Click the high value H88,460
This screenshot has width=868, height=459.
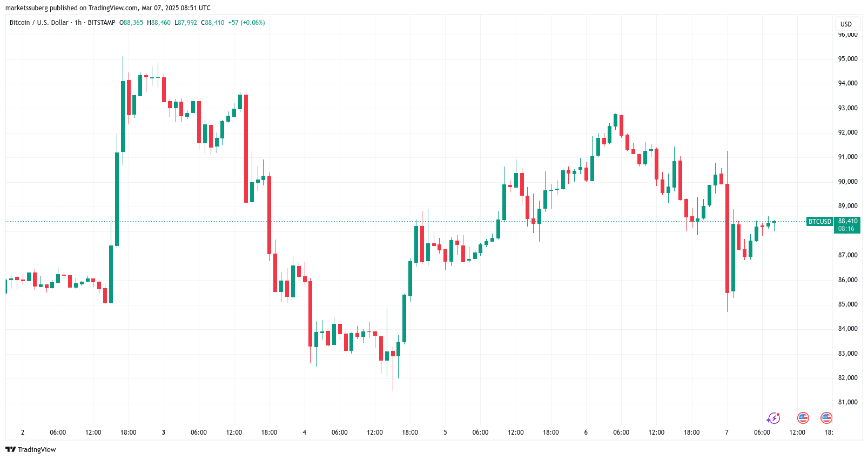[x=159, y=23]
